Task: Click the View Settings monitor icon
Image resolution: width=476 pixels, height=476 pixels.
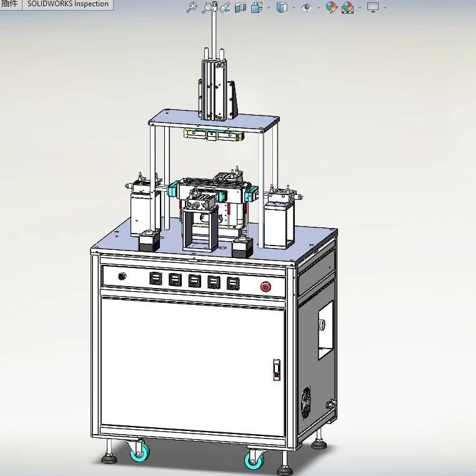Action: click(x=373, y=7)
